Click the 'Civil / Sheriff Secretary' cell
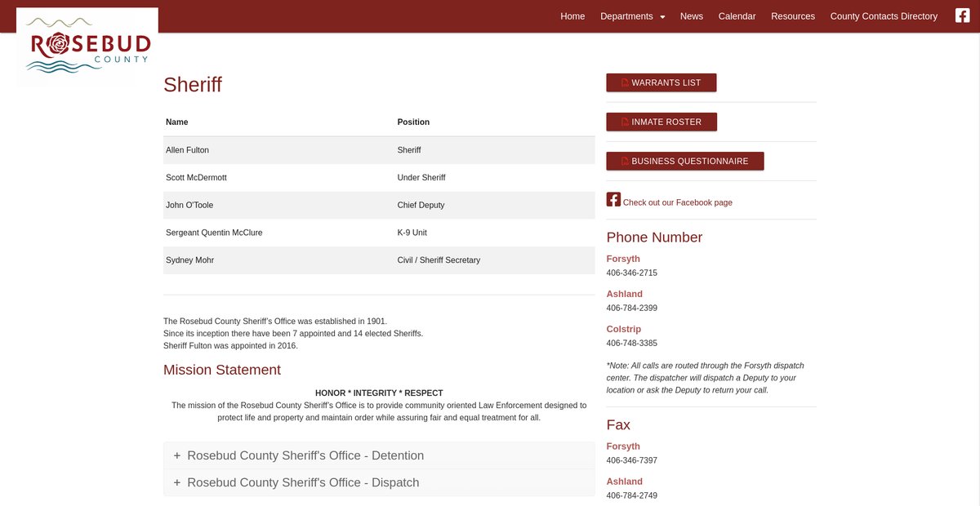 click(495, 260)
